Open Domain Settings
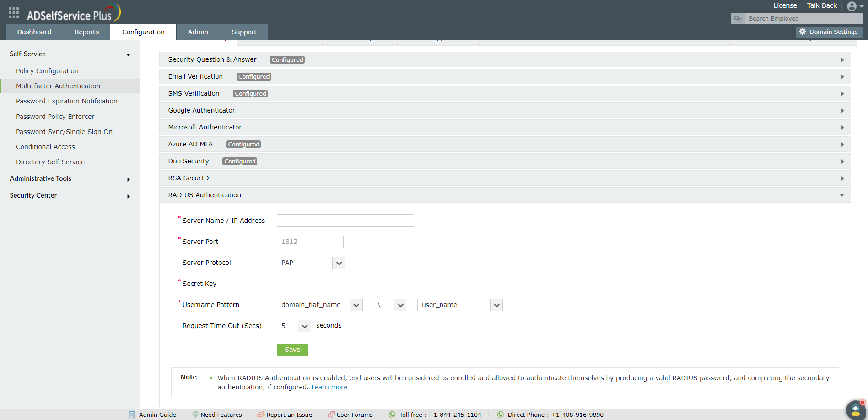The image size is (868, 420). (x=829, y=32)
